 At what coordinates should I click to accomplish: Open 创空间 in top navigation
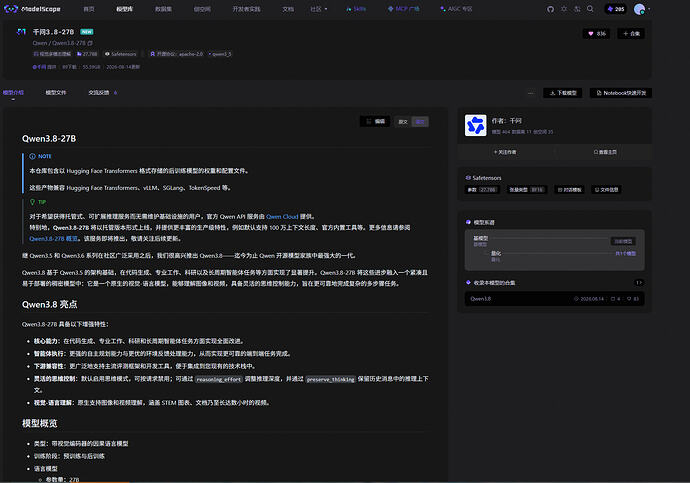202,9
